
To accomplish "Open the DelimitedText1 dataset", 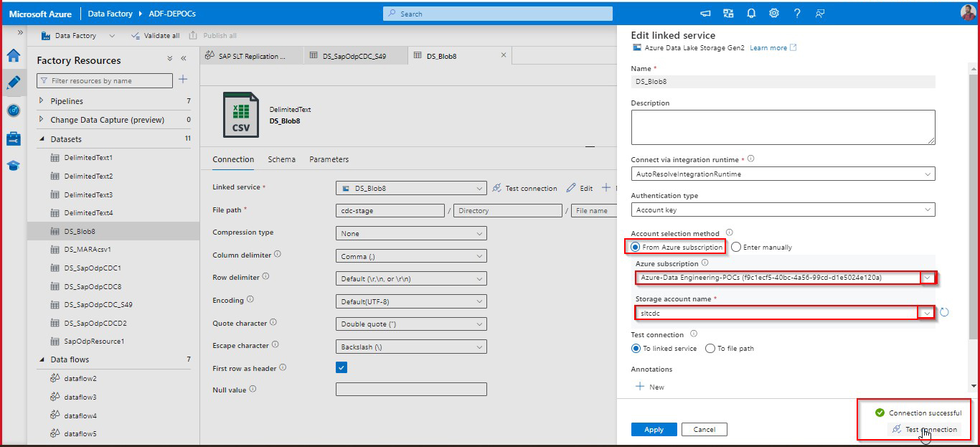I will [88, 157].
